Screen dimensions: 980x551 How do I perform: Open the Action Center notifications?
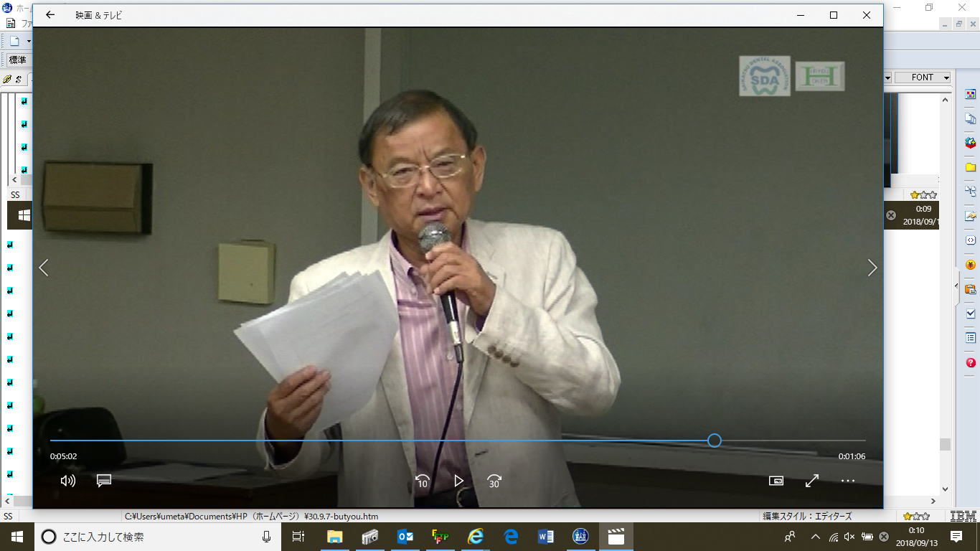[956, 537]
